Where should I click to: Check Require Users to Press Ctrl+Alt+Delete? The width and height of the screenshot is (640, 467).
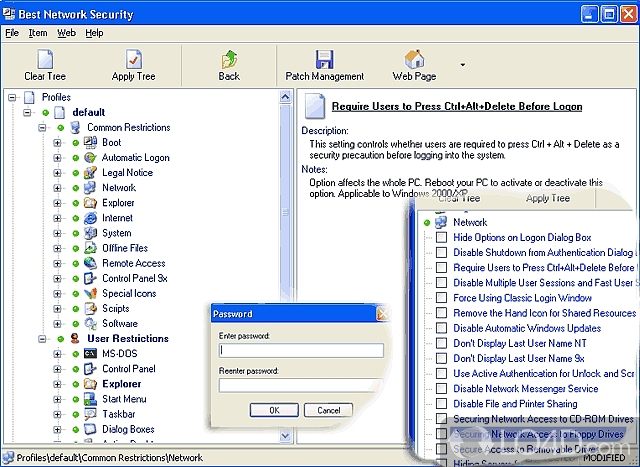click(x=441, y=267)
